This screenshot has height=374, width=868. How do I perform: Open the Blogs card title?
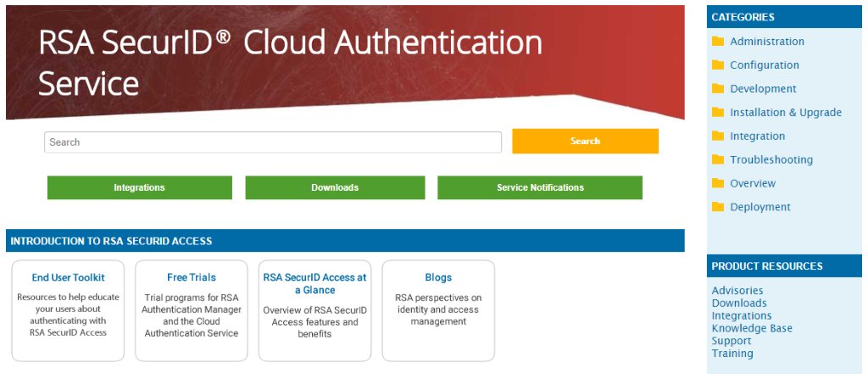438,277
